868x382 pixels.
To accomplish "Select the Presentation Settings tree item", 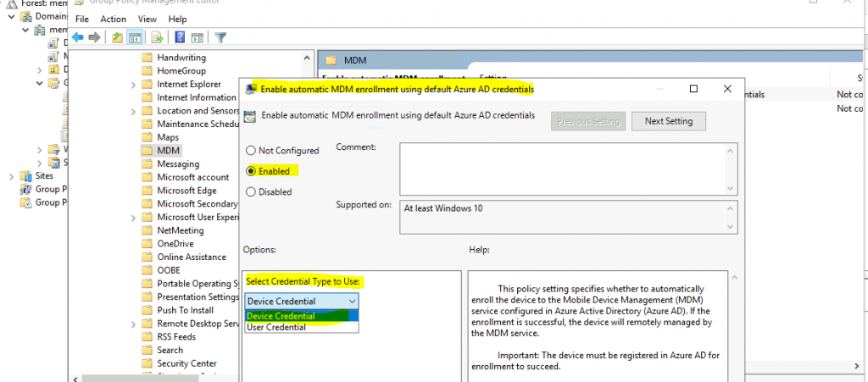I will [198, 296].
